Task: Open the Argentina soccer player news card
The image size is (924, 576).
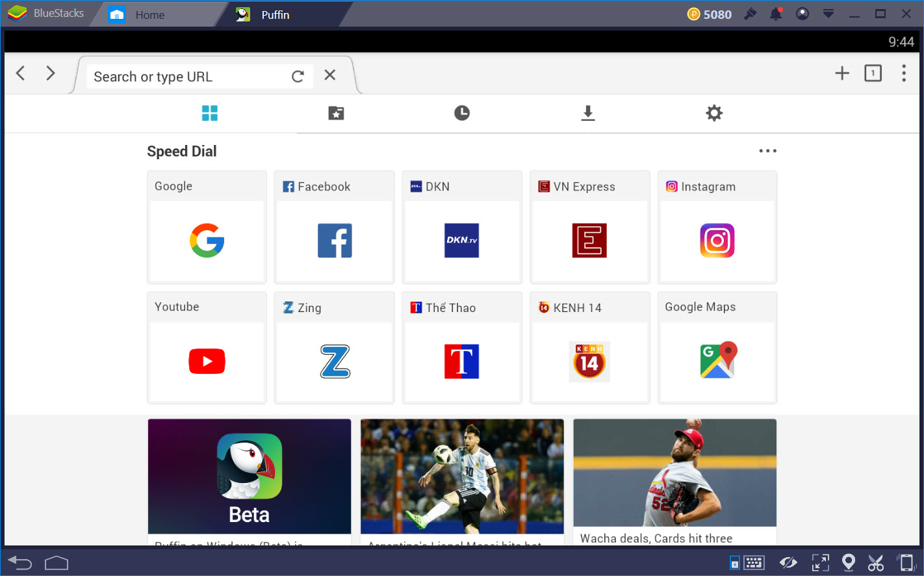Action: [462, 482]
